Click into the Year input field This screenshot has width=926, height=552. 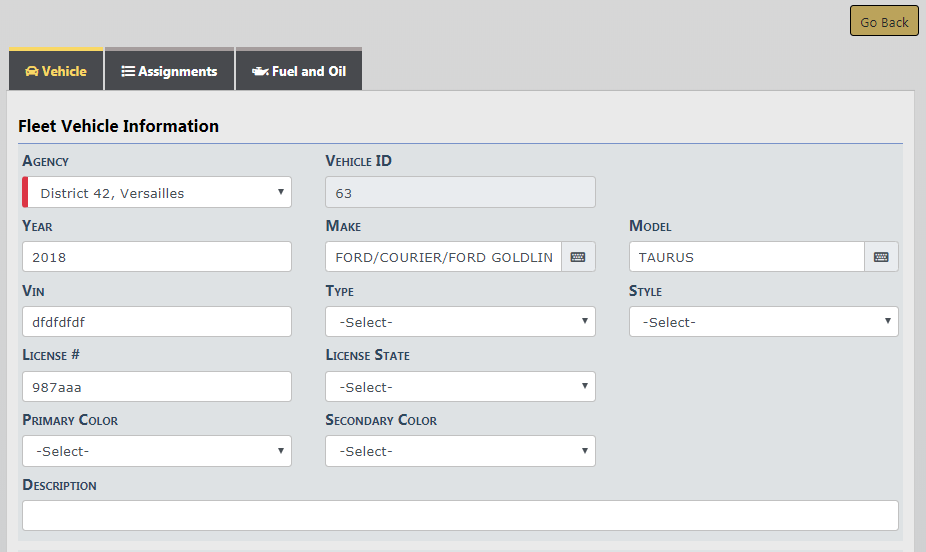click(x=157, y=257)
